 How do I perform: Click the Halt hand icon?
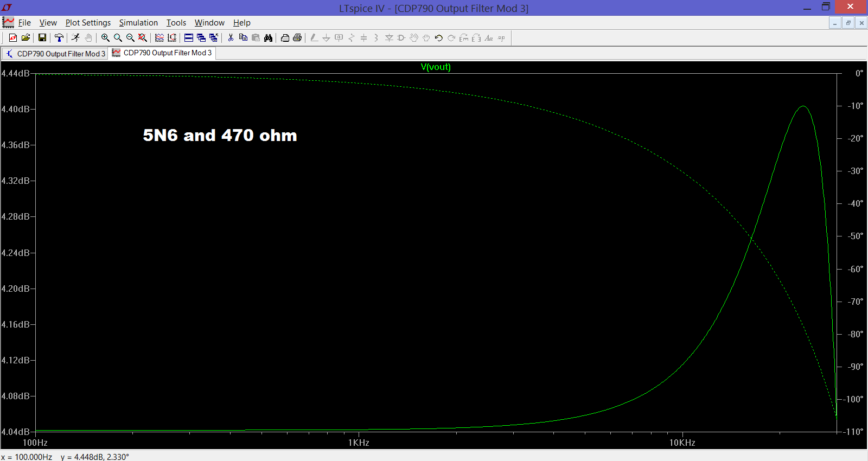pyautogui.click(x=88, y=37)
